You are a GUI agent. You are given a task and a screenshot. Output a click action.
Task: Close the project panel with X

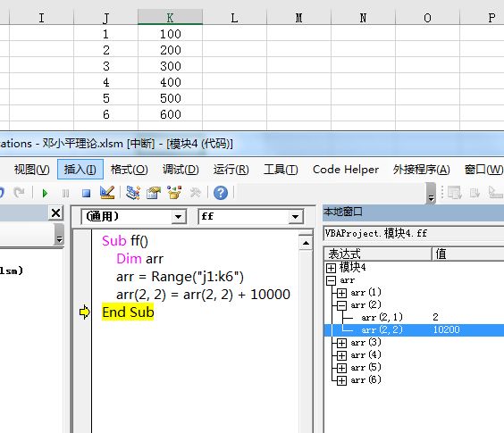point(55,213)
